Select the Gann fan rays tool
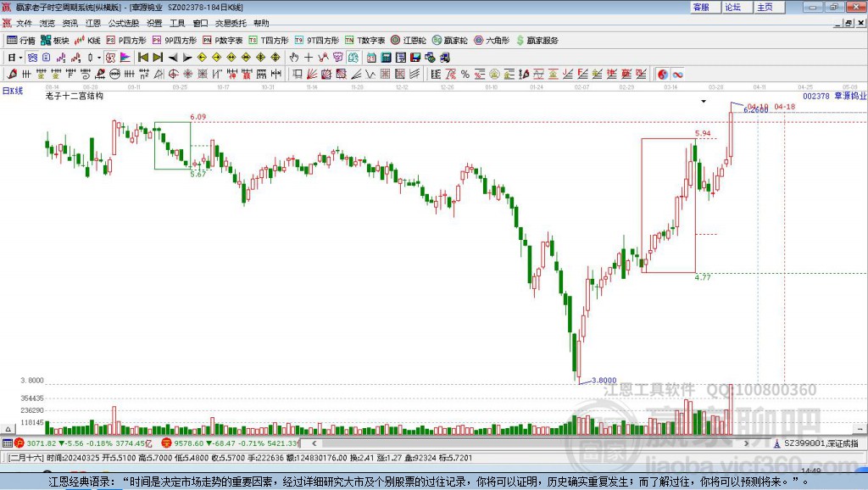This screenshot has width=868, height=490. pos(312,75)
